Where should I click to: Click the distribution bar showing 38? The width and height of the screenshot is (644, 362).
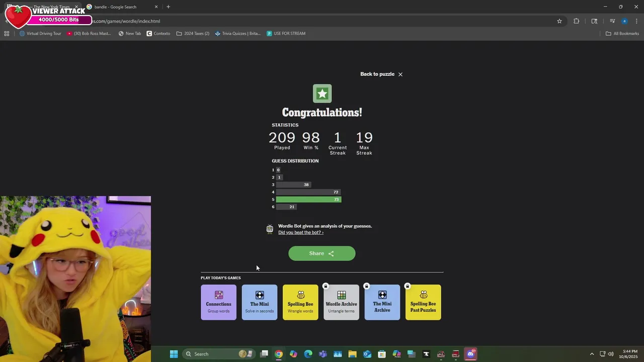point(294,185)
